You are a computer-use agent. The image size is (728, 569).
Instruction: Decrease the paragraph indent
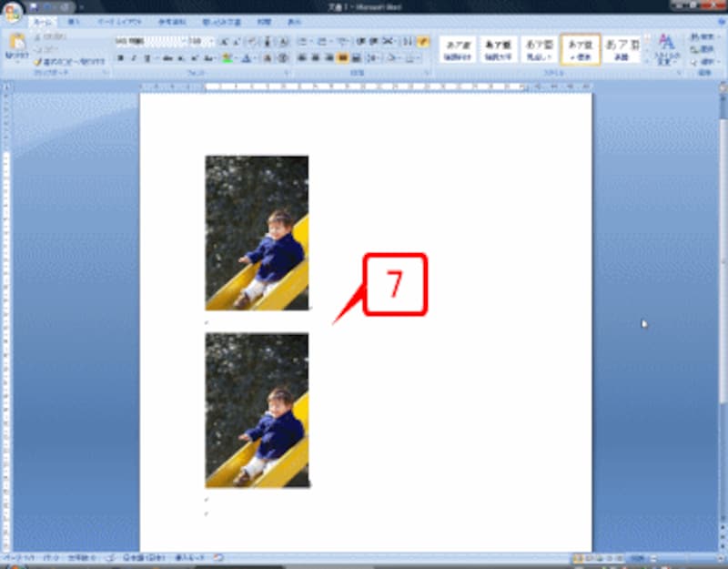[360, 42]
